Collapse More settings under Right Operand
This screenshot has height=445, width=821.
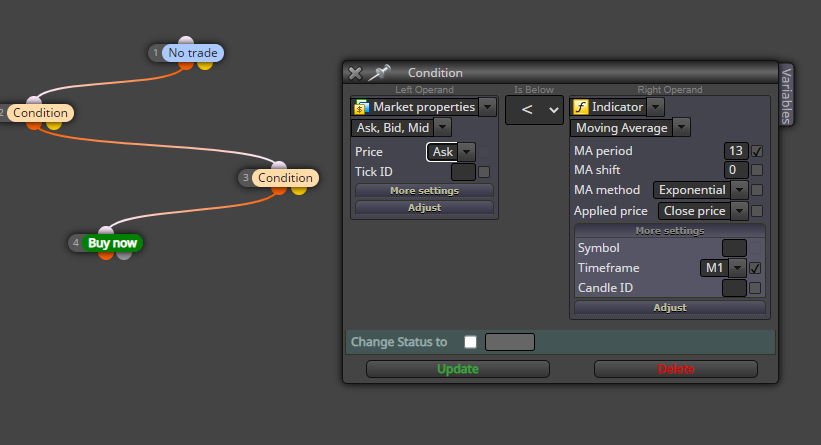click(x=670, y=231)
